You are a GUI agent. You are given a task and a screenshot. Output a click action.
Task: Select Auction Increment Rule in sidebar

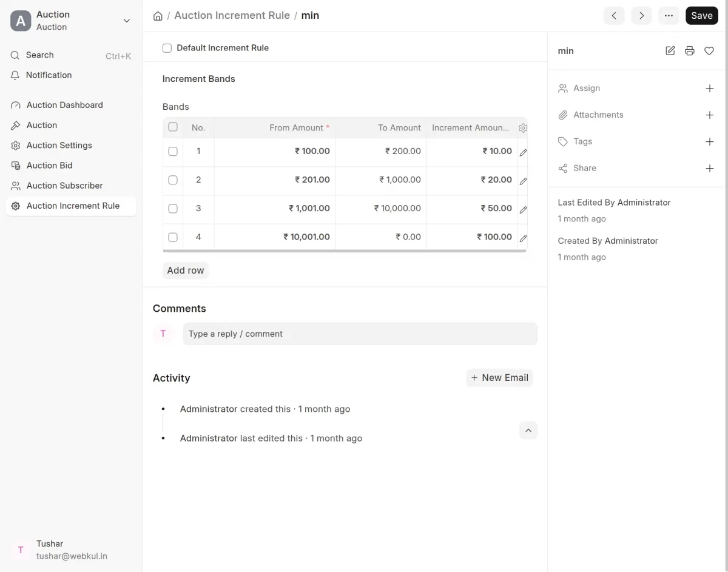click(71, 206)
